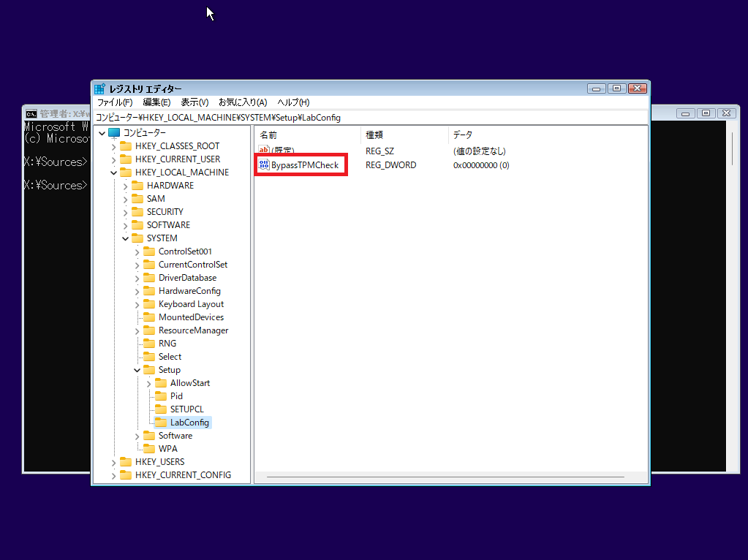Collapse HKEY_LOCAL_MACHINE tree node
This screenshot has height=560, width=748.
coord(113,173)
